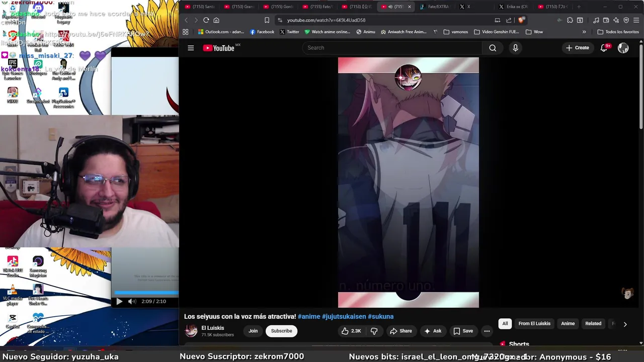Open the #sukuna hashtag link

[380, 316]
